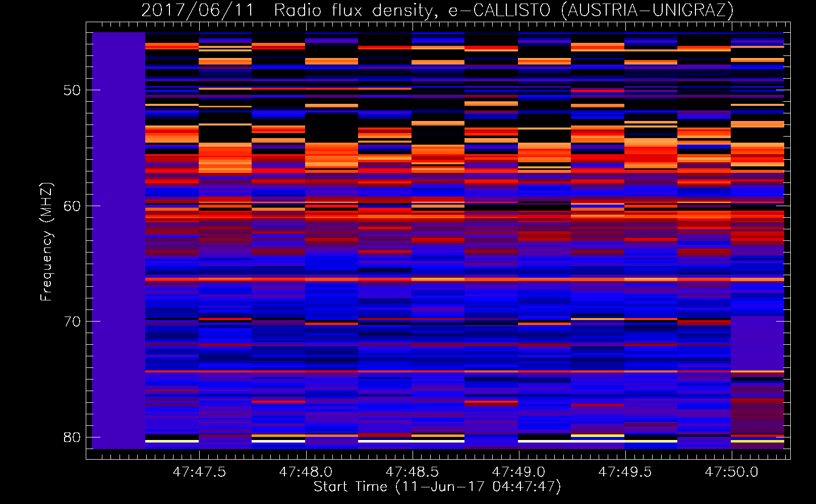The width and height of the screenshot is (816, 504).
Task: Click the time tick label '47:48.0'
Action: [x=306, y=472]
